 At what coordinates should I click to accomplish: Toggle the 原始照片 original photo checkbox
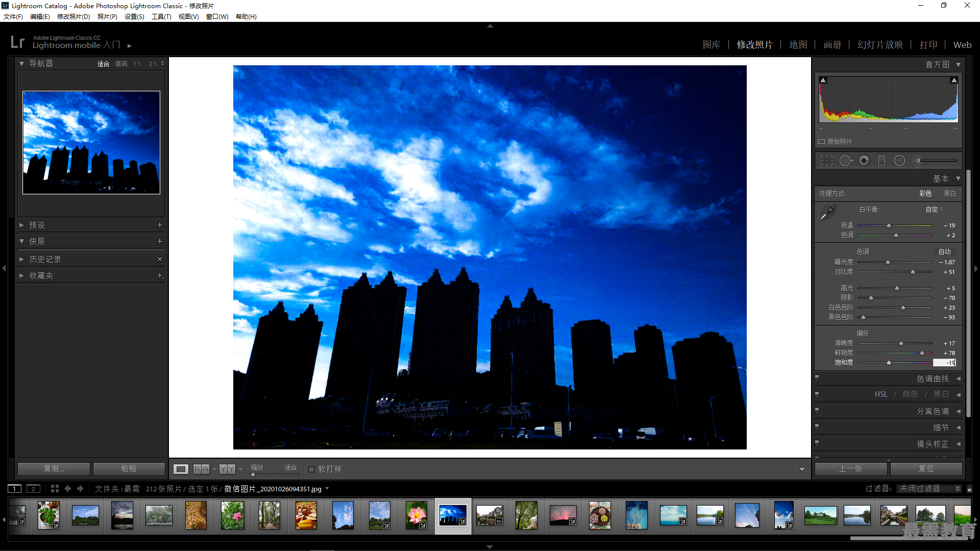[822, 142]
